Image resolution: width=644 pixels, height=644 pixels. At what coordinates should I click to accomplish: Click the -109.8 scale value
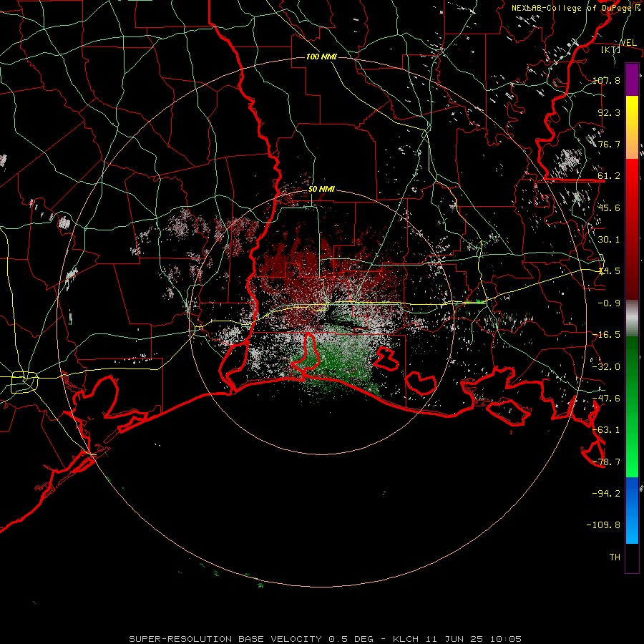[x=603, y=525]
